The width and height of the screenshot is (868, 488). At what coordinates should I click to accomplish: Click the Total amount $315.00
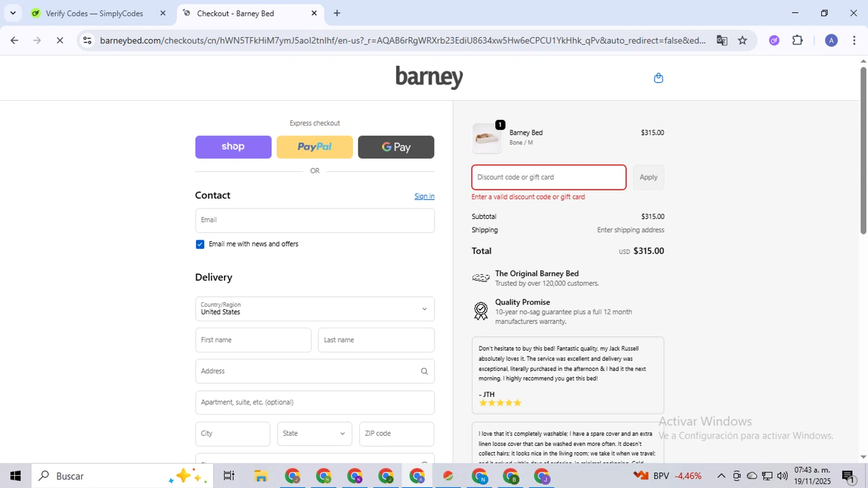(649, 251)
